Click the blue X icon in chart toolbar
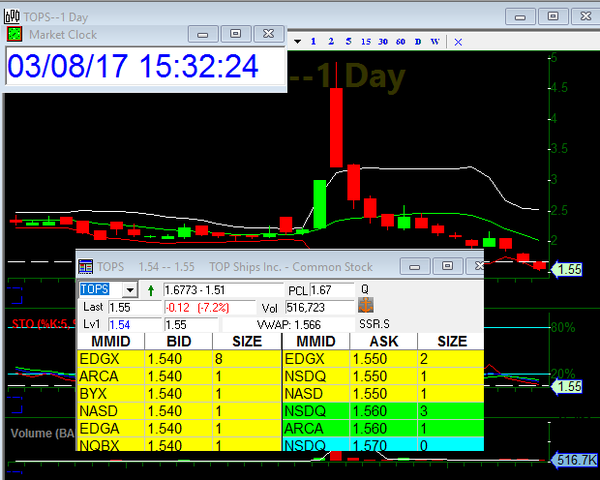This screenshot has height=480, width=600. click(458, 41)
